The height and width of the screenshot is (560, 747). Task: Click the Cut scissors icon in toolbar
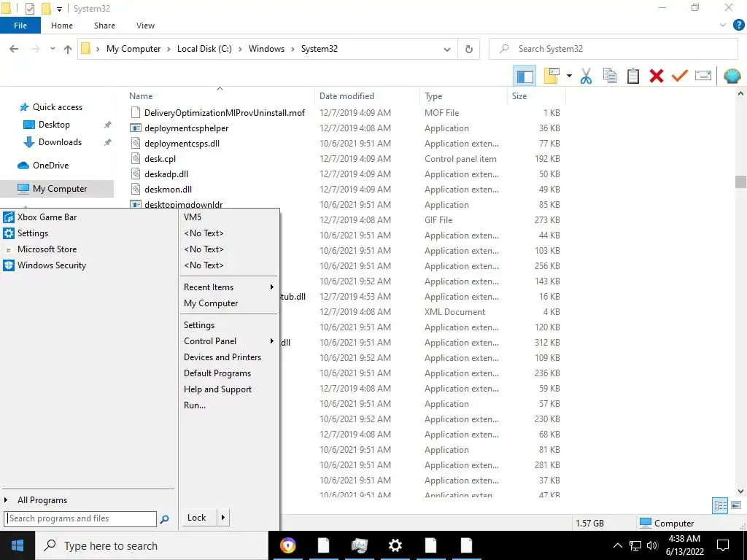click(x=586, y=76)
